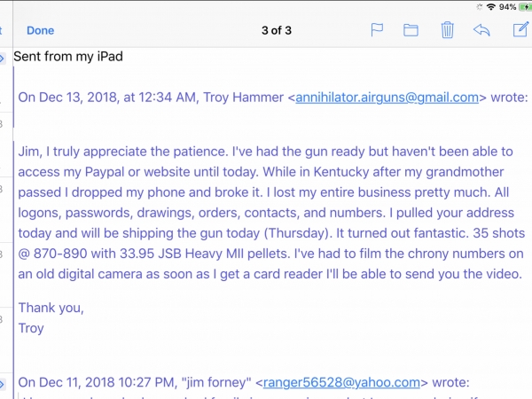Tap the 94% battery percentage
The height and width of the screenshot is (399, 532).
(507, 7)
